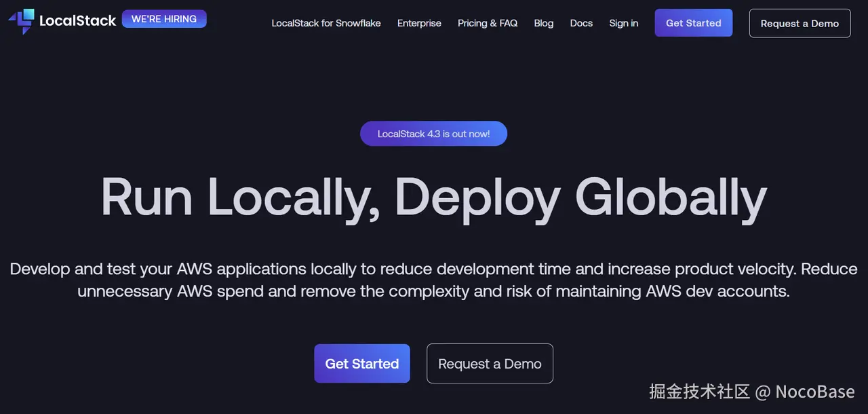
Task: Select the LocalStack wordmark in the header
Action: point(77,20)
